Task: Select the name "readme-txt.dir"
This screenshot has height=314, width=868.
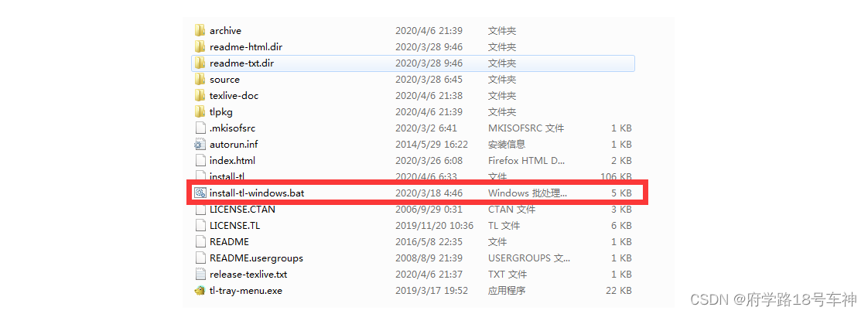Action: (242, 63)
